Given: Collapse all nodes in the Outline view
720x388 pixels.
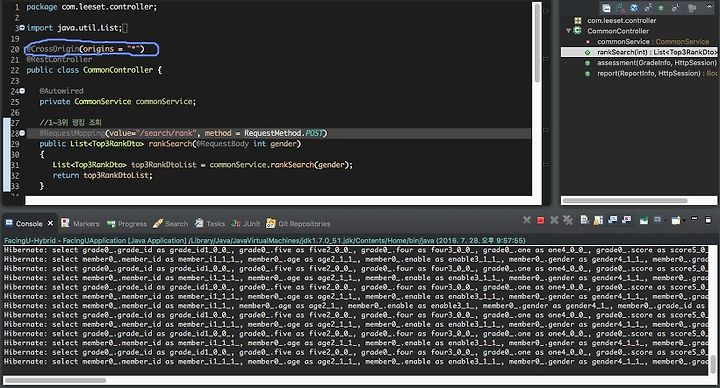Looking at the screenshot, I should click(x=606, y=8).
